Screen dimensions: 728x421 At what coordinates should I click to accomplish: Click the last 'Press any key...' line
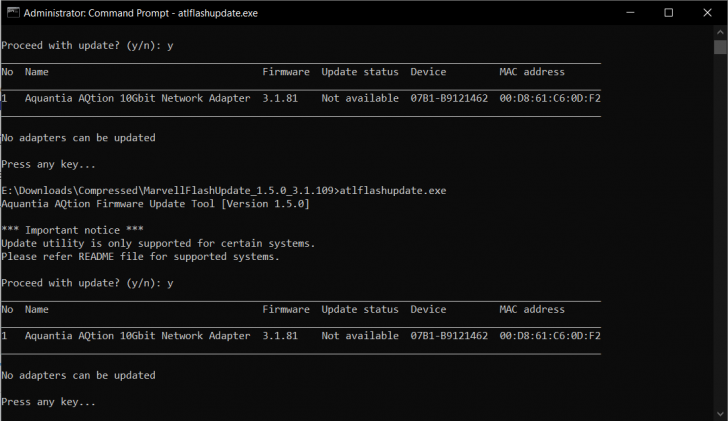tap(48, 402)
